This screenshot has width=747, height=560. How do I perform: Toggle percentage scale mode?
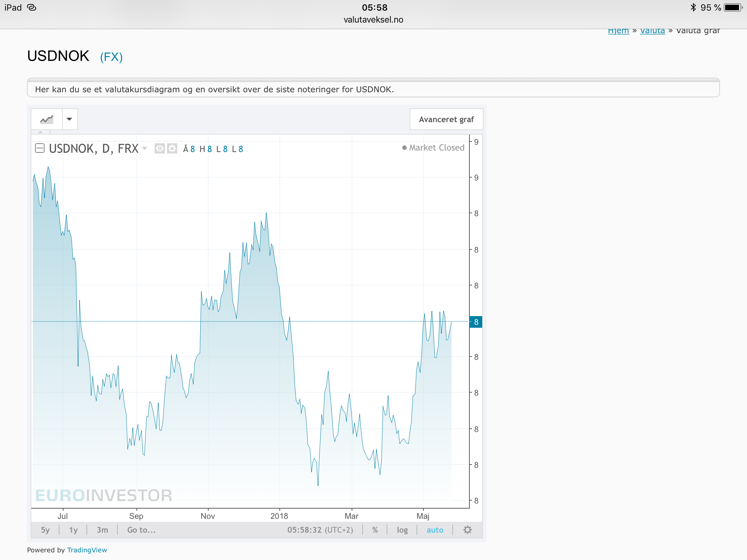(x=375, y=530)
